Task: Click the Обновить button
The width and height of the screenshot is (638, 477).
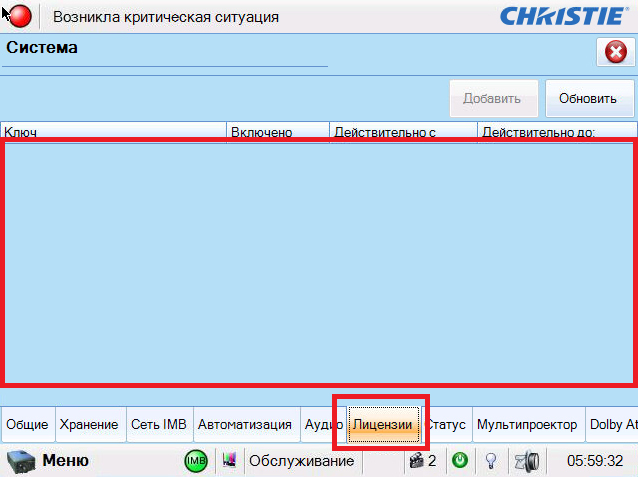Action: [590, 98]
